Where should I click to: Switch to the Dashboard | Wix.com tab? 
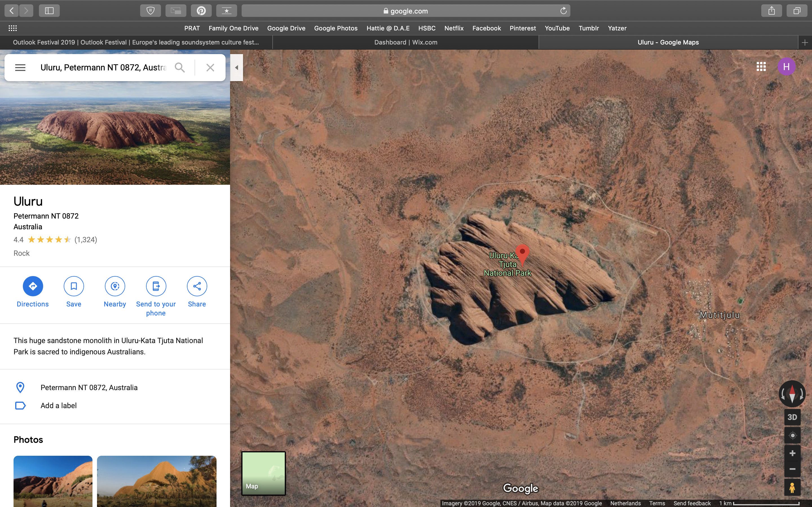(405, 42)
